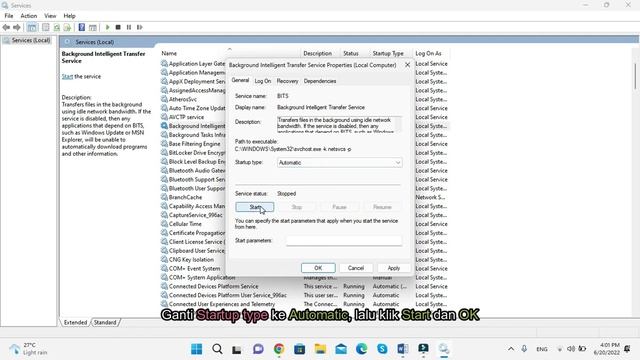Select Connected Devices Platform Service row

tap(213, 286)
